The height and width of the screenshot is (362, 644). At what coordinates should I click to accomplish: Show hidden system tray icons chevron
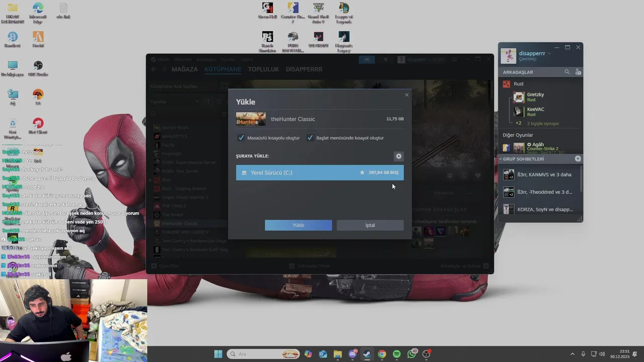[x=572, y=354]
